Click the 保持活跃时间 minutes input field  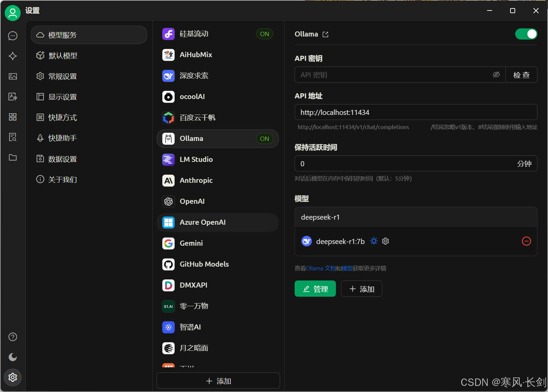(416, 164)
